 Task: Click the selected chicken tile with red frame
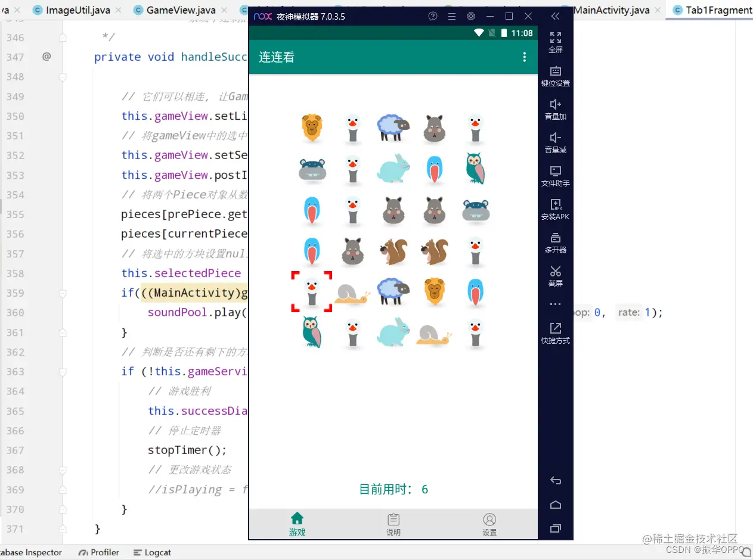(x=312, y=291)
